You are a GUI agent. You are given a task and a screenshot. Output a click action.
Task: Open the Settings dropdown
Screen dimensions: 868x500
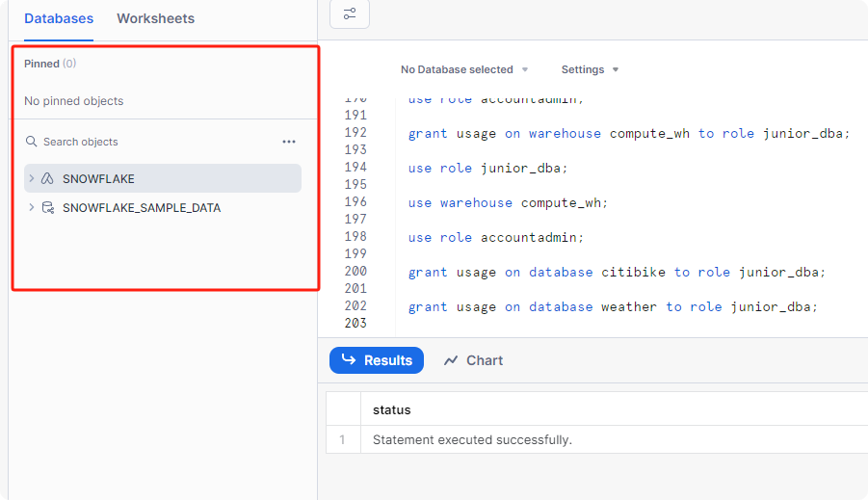coord(590,69)
